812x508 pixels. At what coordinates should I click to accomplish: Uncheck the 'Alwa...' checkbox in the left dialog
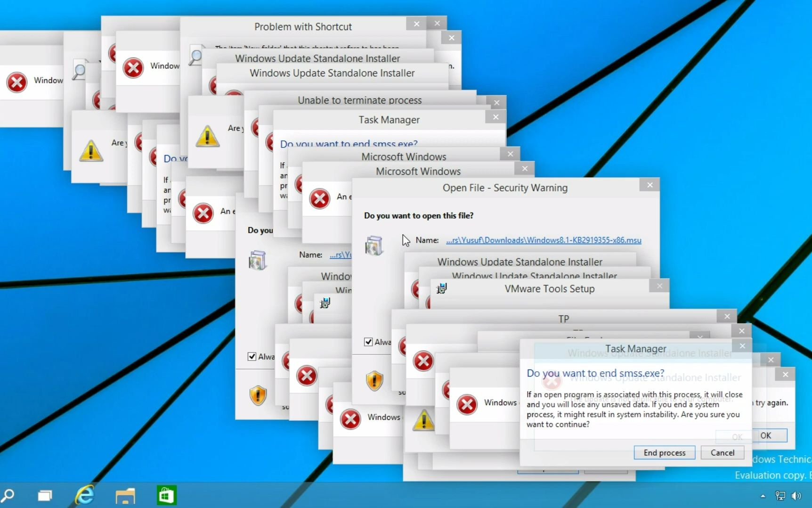click(x=252, y=357)
